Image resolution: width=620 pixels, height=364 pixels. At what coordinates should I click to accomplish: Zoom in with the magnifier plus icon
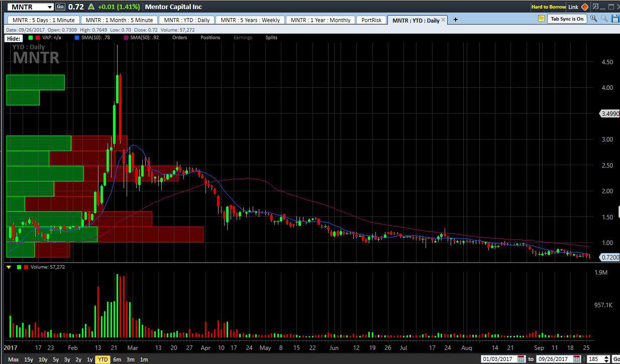(593, 19)
